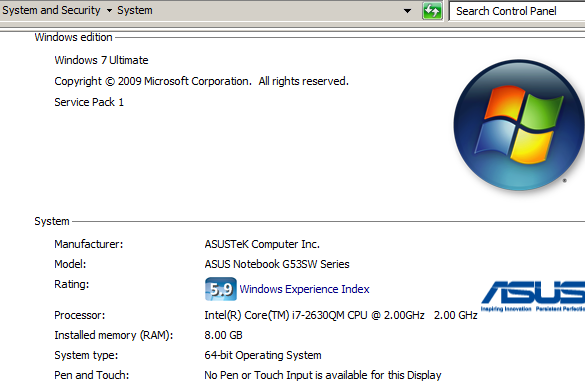Click the Installed memory (RAM): label

pos(114,335)
